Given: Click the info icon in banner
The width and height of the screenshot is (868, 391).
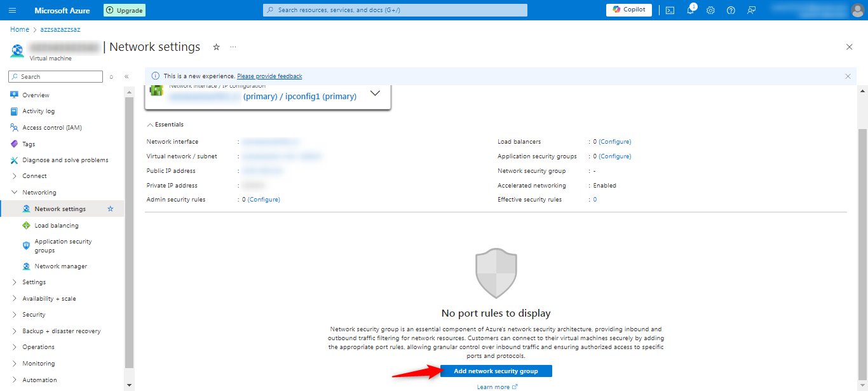Looking at the screenshot, I should click(156, 76).
